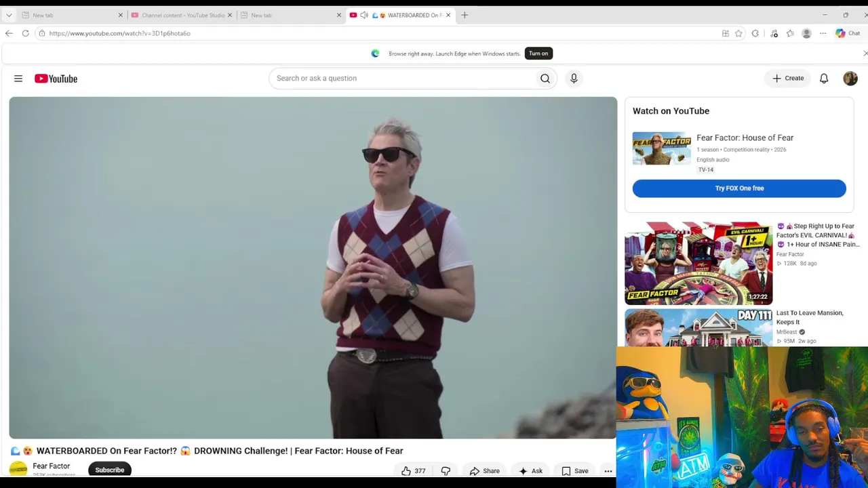Open the Step Right Up EVIL CARNIVAL title

pos(818,235)
